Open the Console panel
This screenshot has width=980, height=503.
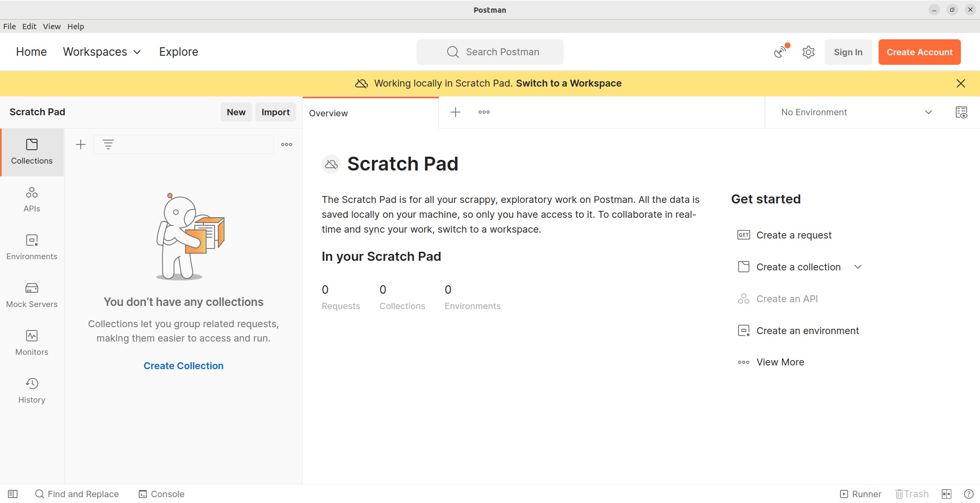coord(161,494)
